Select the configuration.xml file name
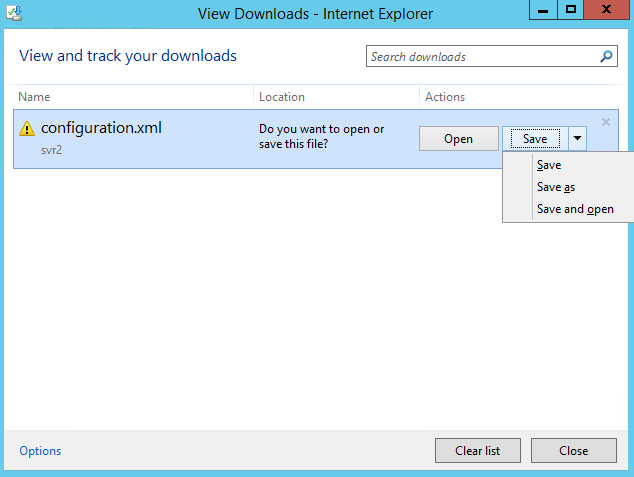The height and width of the screenshot is (477, 634). (101, 128)
